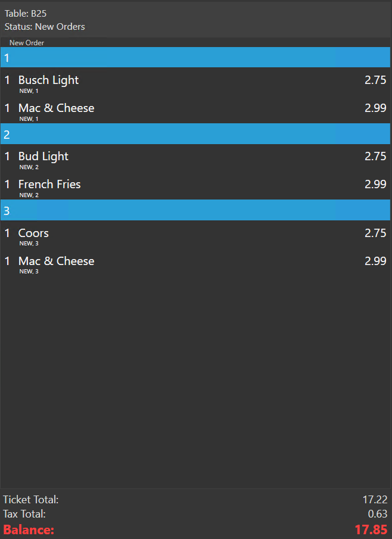Click the French Fries 2.99 price
The width and height of the screenshot is (392, 539).
(375, 185)
